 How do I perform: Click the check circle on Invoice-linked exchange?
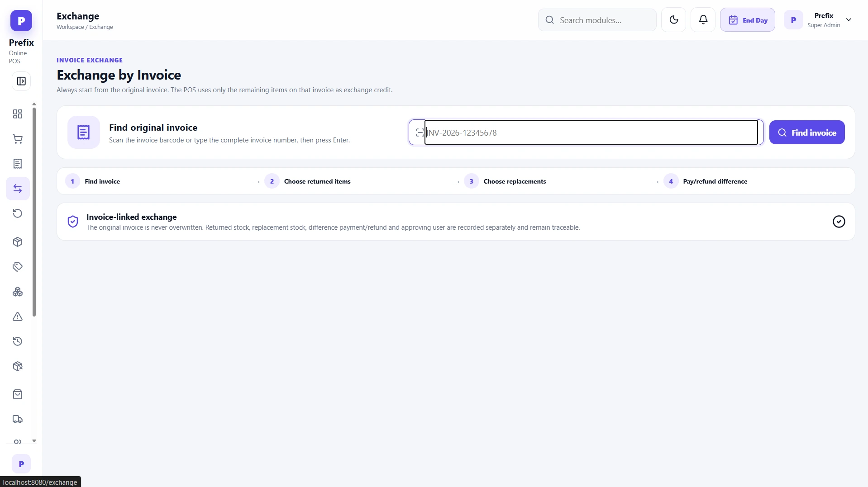(x=839, y=222)
